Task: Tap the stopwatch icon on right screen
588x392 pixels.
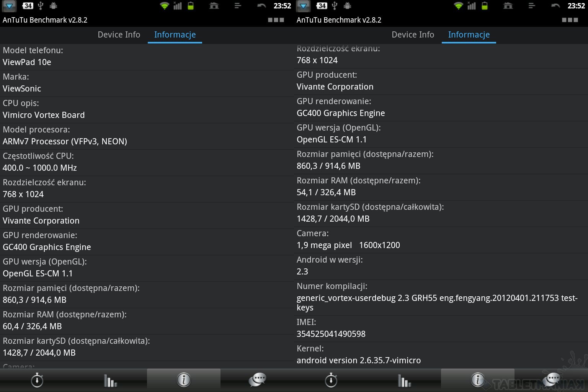Action: coord(331,380)
